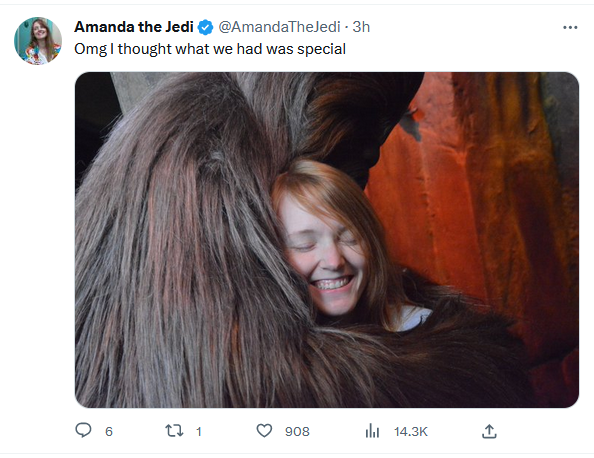Open view analytics bar chart icon
This screenshot has height=458, width=594.
(x=372, y=431)
